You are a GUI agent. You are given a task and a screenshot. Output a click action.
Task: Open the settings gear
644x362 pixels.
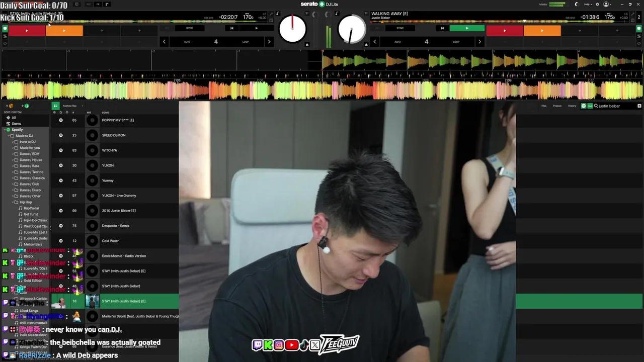[x=596, y=4]
